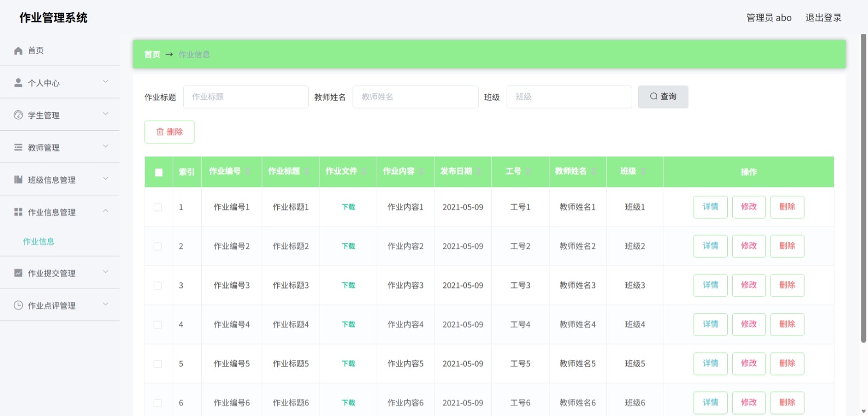Viewport: 868px width, 416px height.
Task: Sort by 作业编号 column arrows
Action: click(x=248, y=171)
